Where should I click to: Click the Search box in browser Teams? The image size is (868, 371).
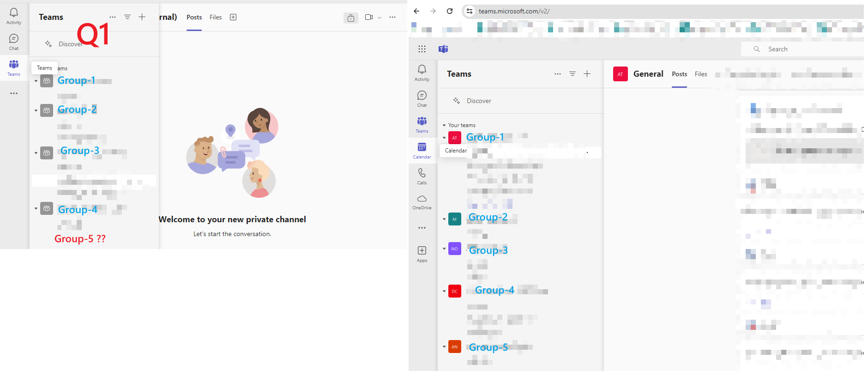pyautogui.click(x=802, y=49)
